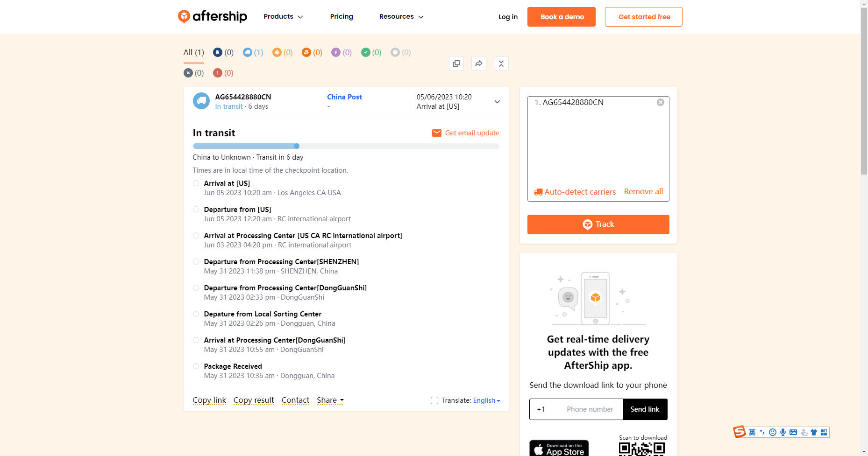The height and width of the screenshot is (456, 868).
Task: Filter by blue In transit truck status
Action: pos(253,52)
